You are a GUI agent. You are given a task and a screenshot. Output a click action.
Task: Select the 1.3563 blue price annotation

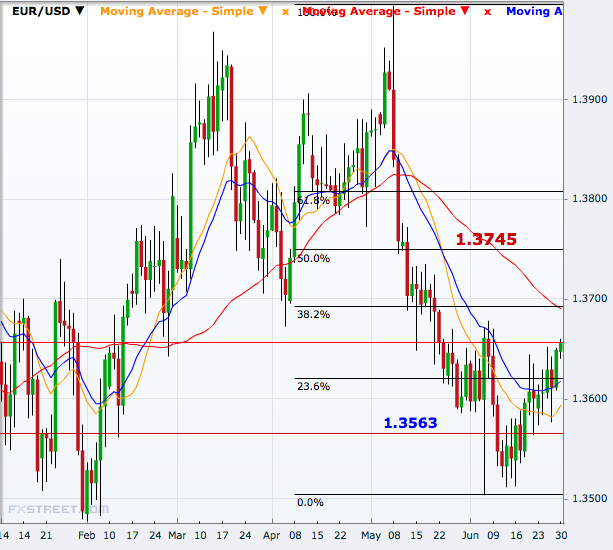410,423
